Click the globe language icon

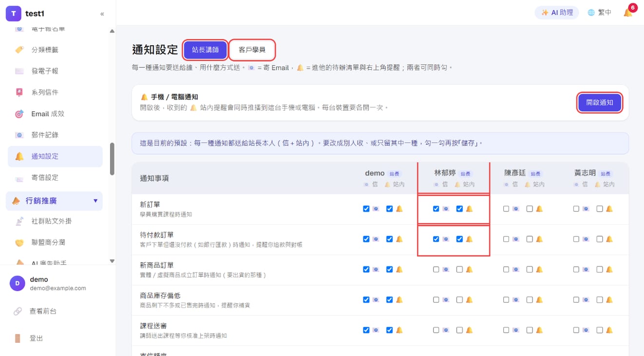tap(591, 13)
